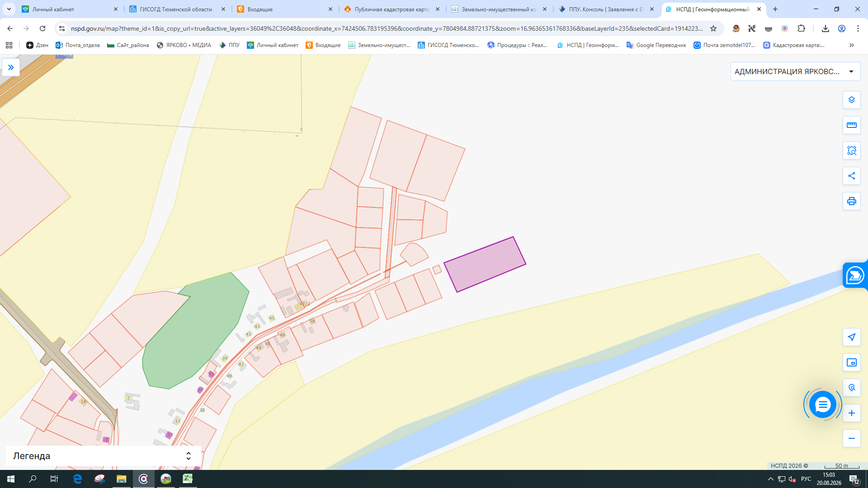
Task: Expand the Легенда panel
Action: click(x=104, y=456)
